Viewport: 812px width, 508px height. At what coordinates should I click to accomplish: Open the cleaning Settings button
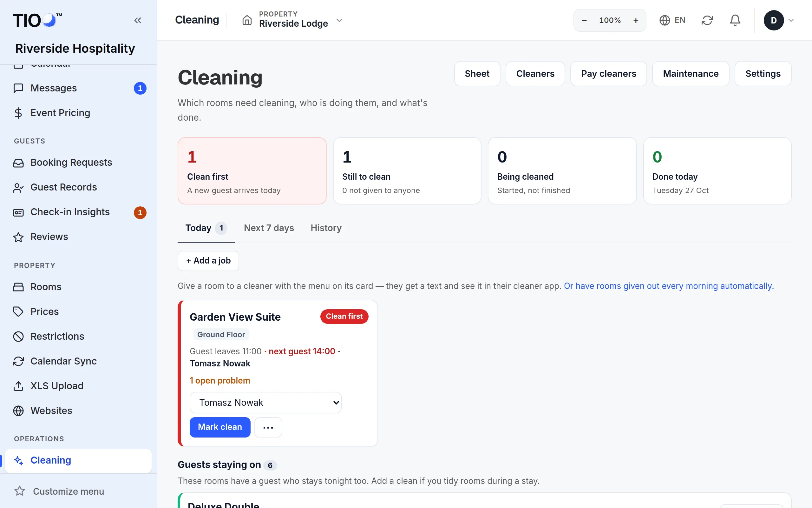click(x=763, y=74)
